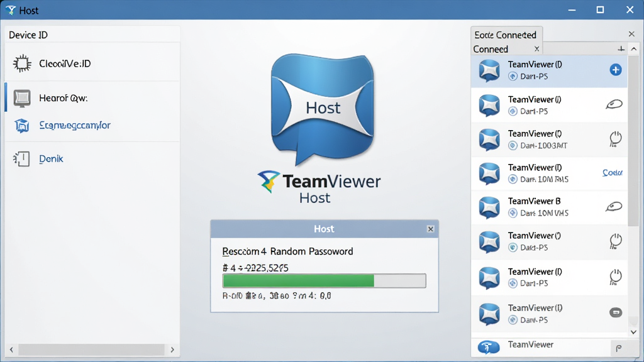Click the icon next to Denik
Screen dimensions: 644x362
point(21,159)
